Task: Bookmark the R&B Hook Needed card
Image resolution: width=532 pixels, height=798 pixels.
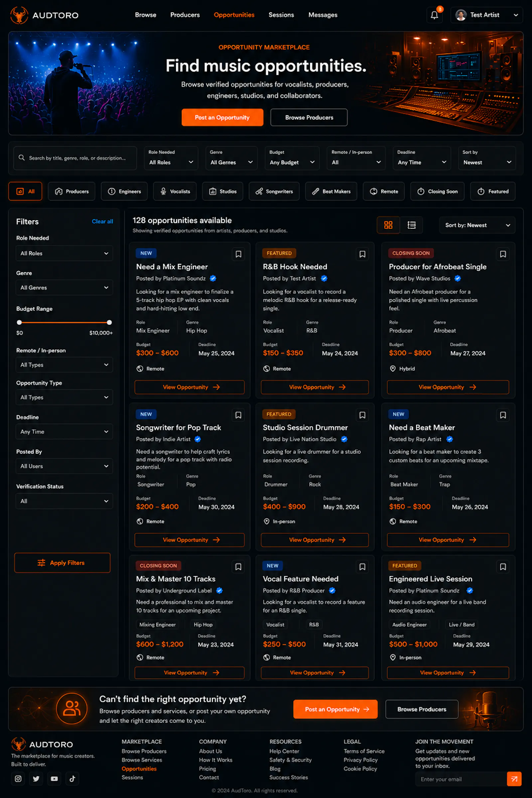Action: click(362, 254)
